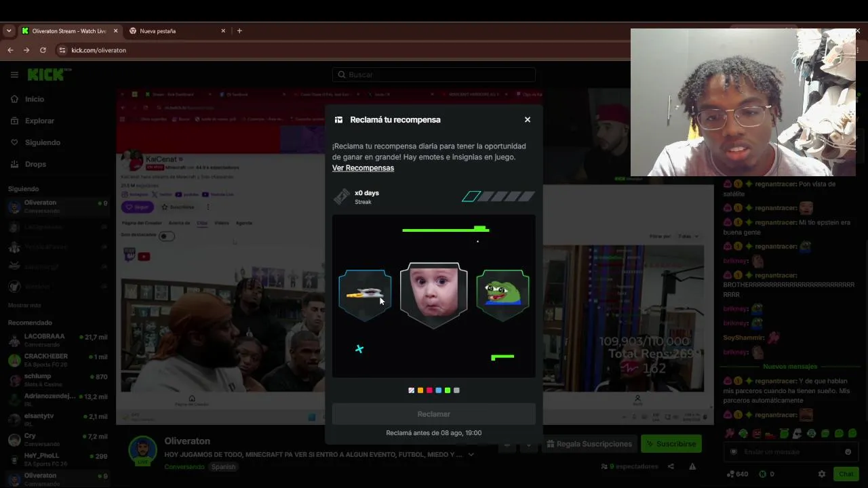The image size is (868, 488).
Task: Pick the green rarity swatch
Action: (x=448, y=390)
